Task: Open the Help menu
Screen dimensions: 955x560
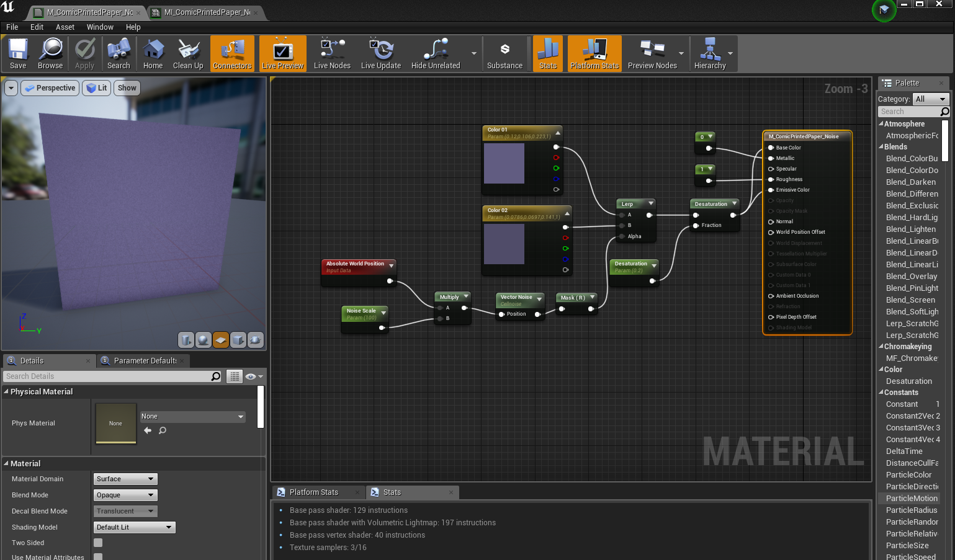Action: [x=133, y=27]
